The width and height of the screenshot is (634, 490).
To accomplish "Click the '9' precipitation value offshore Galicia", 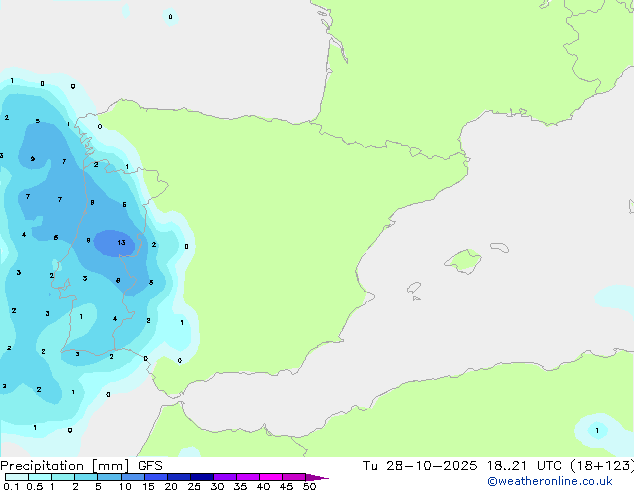I will point(33,158).
